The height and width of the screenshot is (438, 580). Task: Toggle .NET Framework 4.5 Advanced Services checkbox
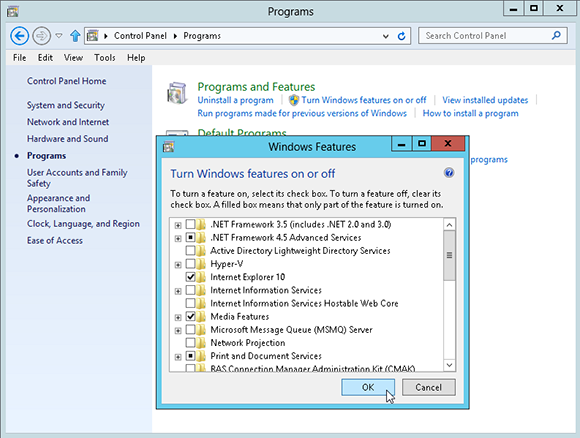point(190,237)
